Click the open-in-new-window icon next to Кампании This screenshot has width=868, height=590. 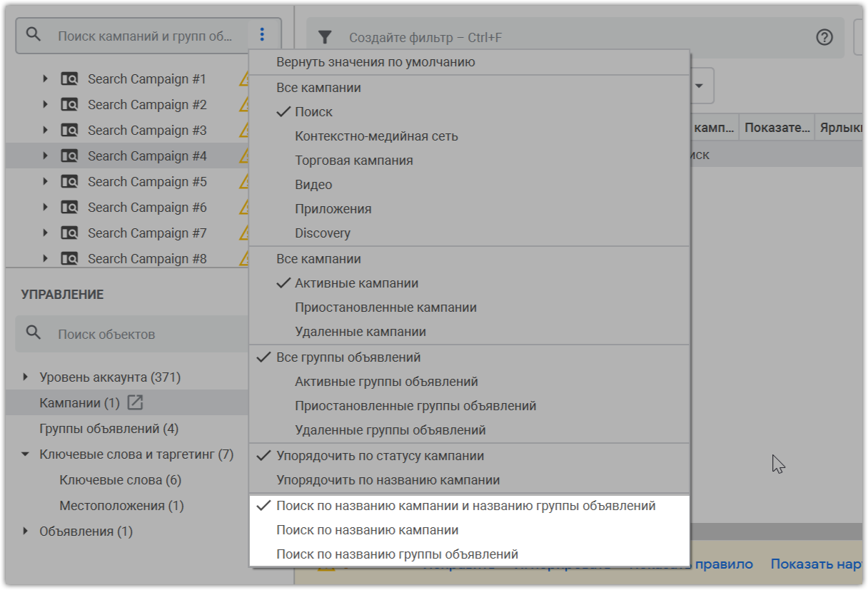coord(135,403)
